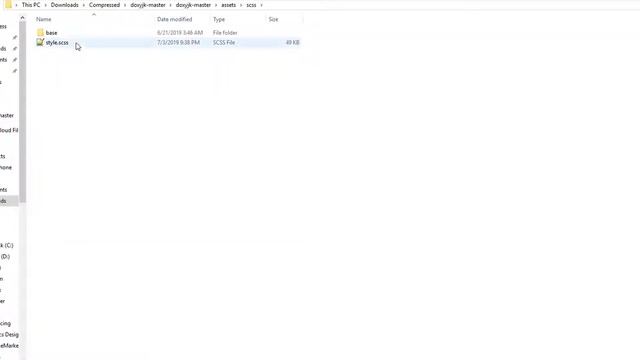The height and width of the screenshot is (360, 640).
Task: Go to doxyjk-master segment right before assets
Action: click(193, 5)
